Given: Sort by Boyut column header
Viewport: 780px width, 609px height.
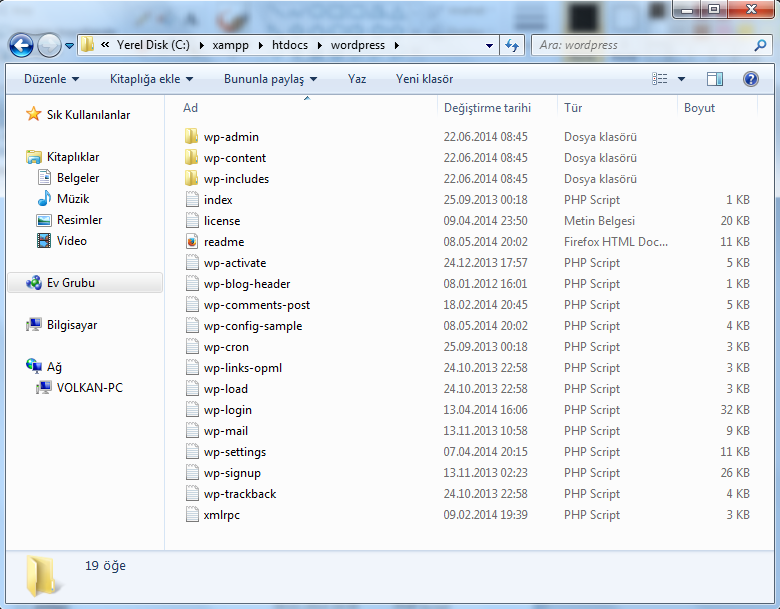Looking at the screenshot, I should coord(699,108).
